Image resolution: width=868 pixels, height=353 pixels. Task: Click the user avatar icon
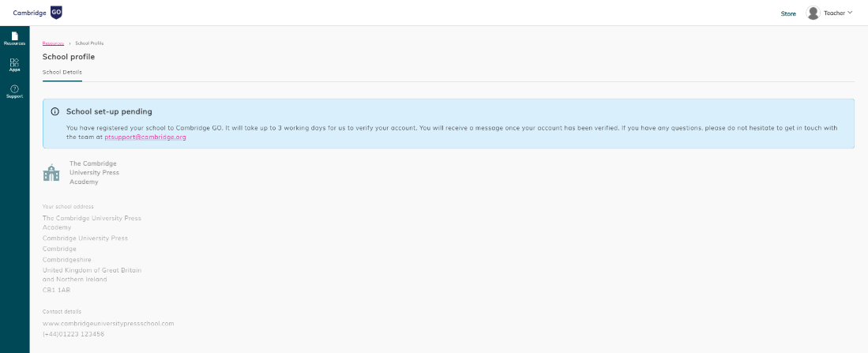click(813, 13)
